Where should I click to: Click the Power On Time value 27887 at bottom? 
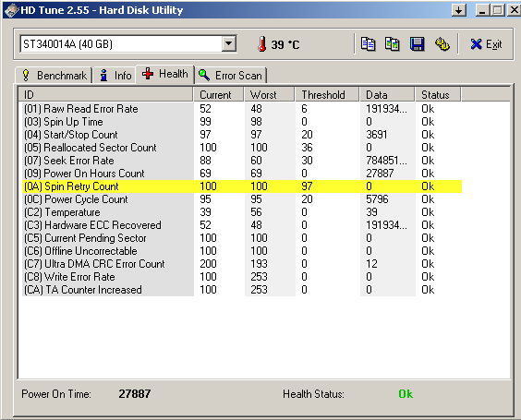(135, 394)
